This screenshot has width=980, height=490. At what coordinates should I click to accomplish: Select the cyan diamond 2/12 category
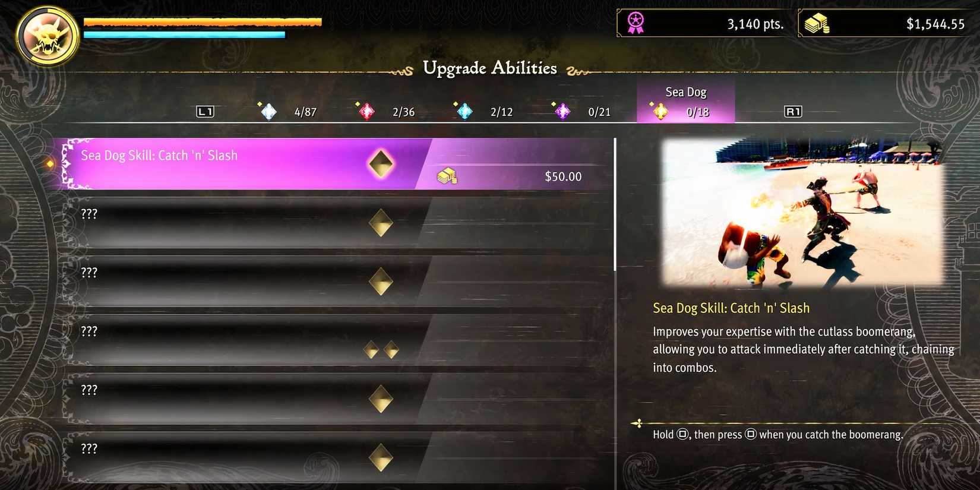(x=484, y=111)
